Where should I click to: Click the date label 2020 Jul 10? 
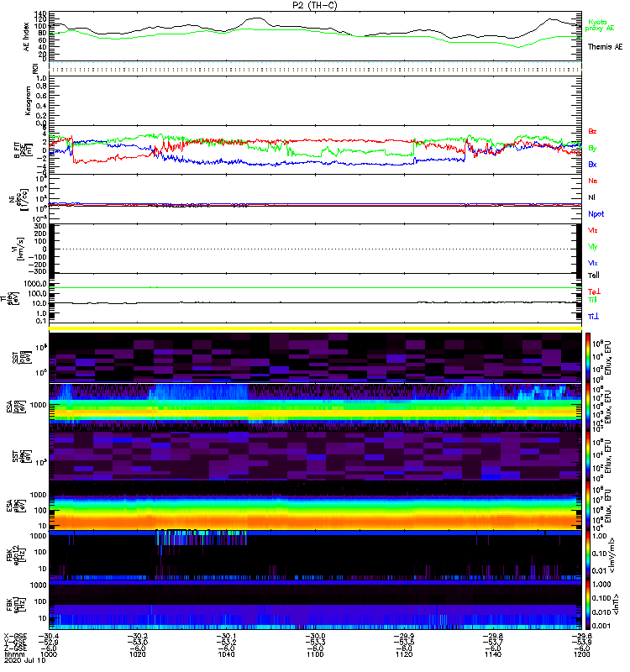tap(25, 660)
